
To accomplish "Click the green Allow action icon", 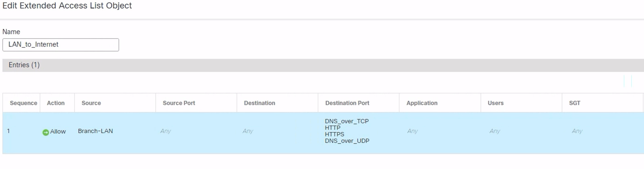I will coord(46,131).
